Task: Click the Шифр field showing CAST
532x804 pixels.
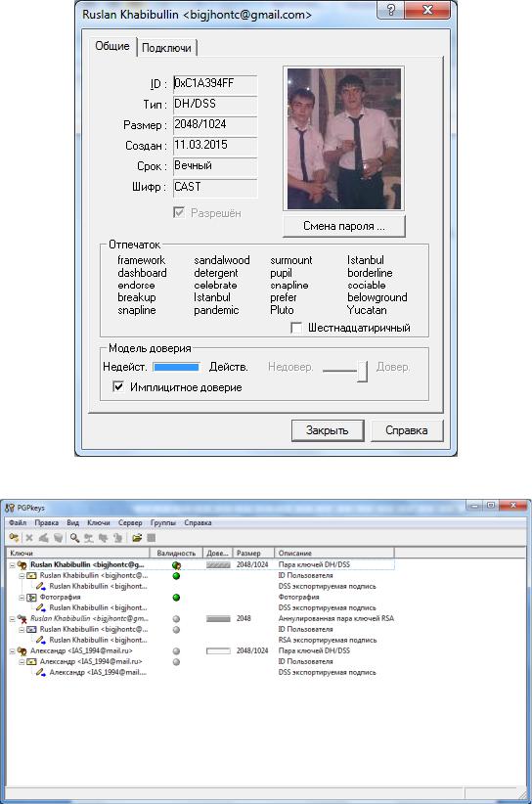Action: pos(215,187)
